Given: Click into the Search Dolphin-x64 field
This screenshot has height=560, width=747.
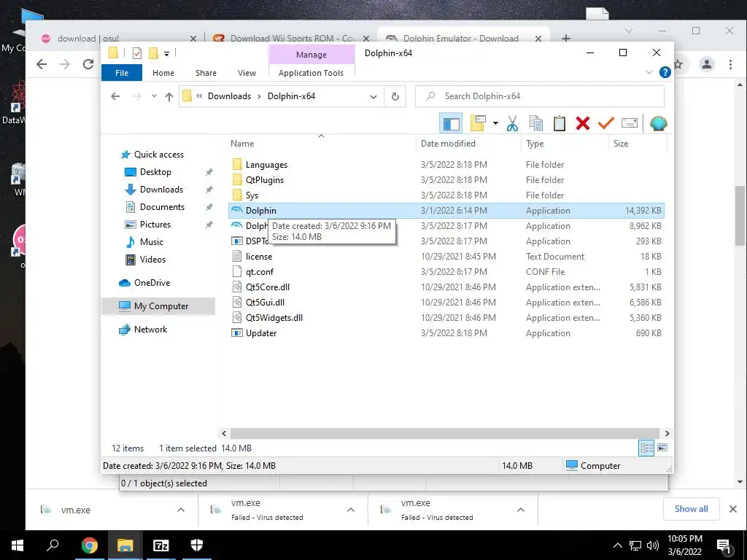Looking at the screenshot, I should point(540,96).
